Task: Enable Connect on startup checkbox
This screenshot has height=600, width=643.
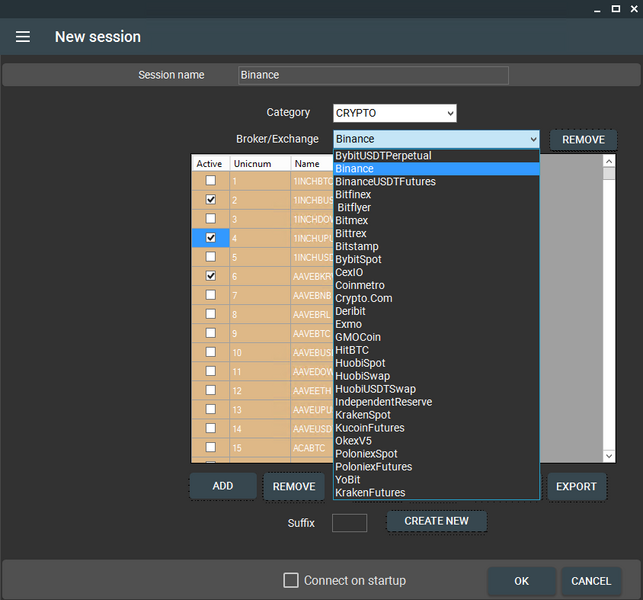Action: (x=291, y=580)
